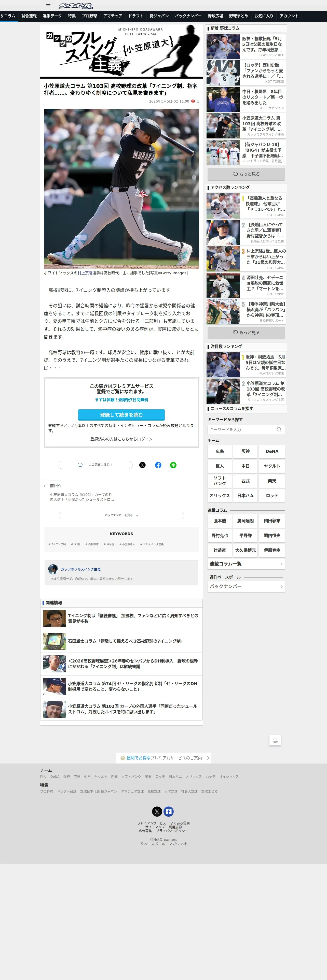The width and height of the screenshot is (327, 980).
Task: Click 登録して続きを読む button
Action: point(121,415)
